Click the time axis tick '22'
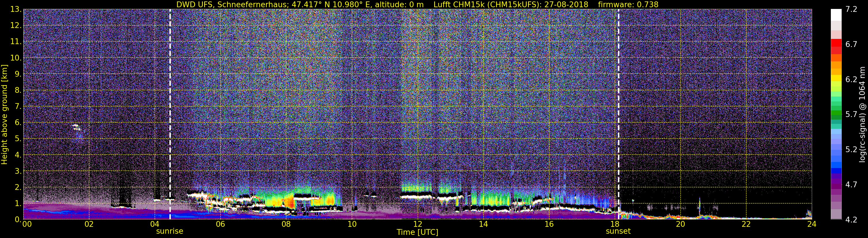Viewport: 868px width, 238px height. tap(746, 224)
